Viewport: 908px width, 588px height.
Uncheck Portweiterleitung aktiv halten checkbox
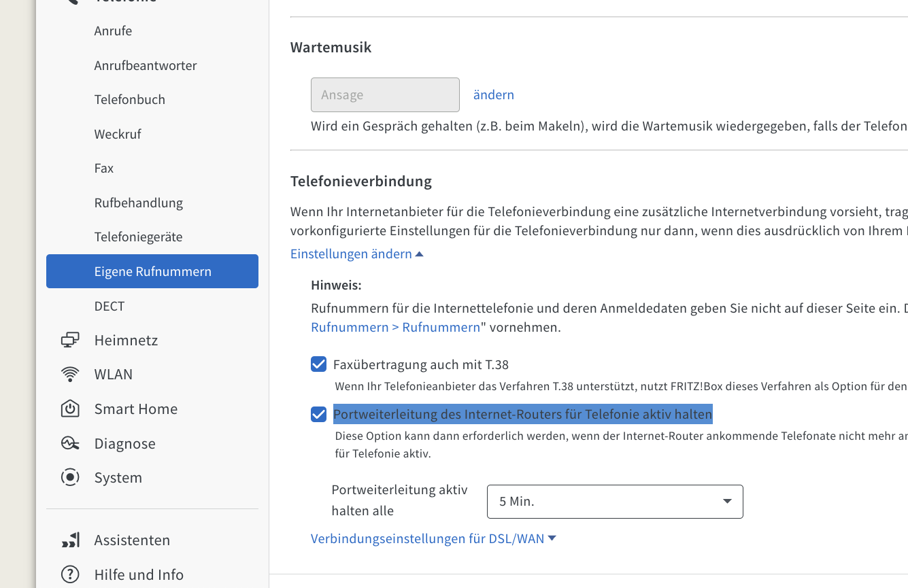pyautogui.click(x=318, y=414)
